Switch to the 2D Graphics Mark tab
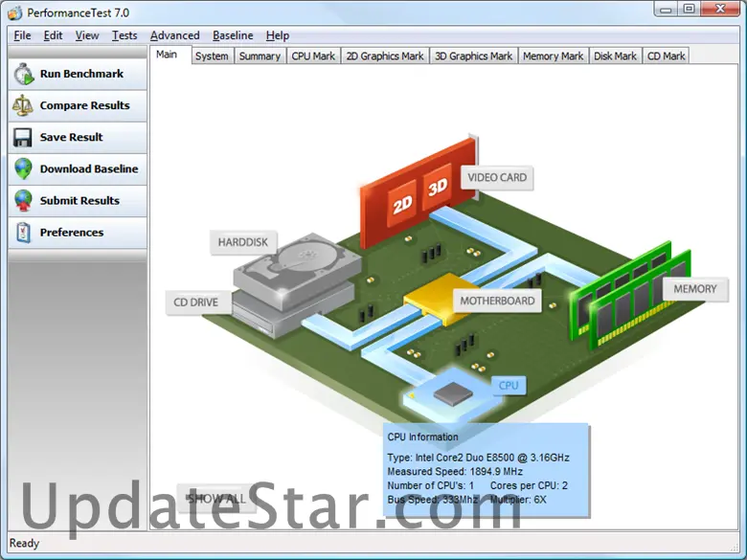This screenshot has width=747, height=560. [x=385, y=56]
